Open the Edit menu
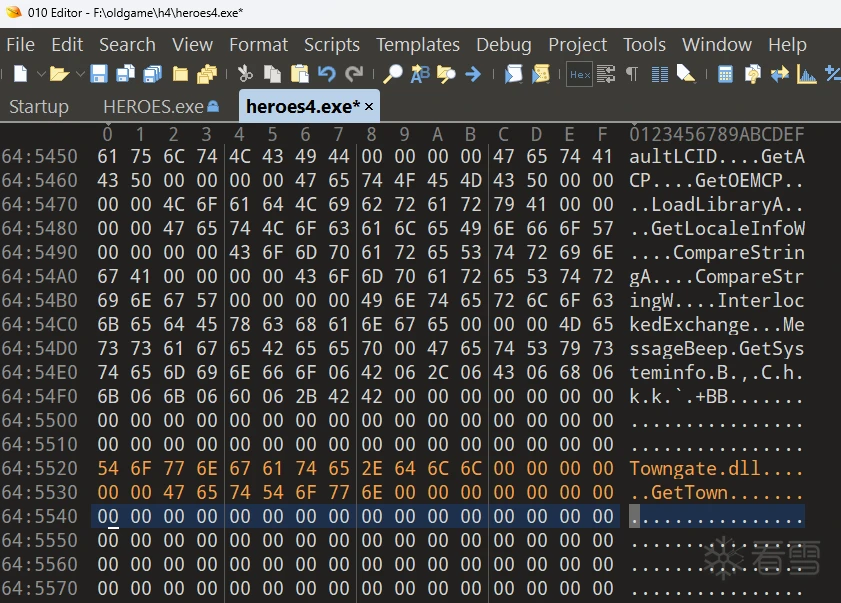The width and height of the screenshot is (841, 603). tap(67, 45)
